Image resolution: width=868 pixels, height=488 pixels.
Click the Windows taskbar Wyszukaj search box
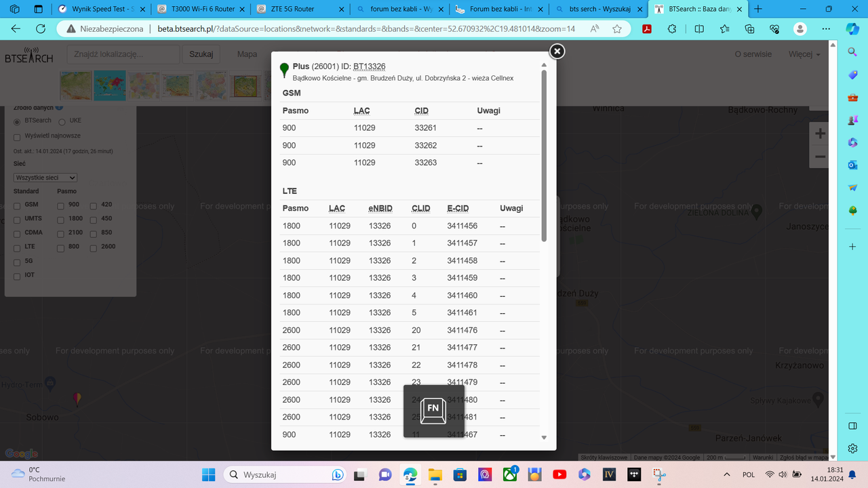[283, 474]
